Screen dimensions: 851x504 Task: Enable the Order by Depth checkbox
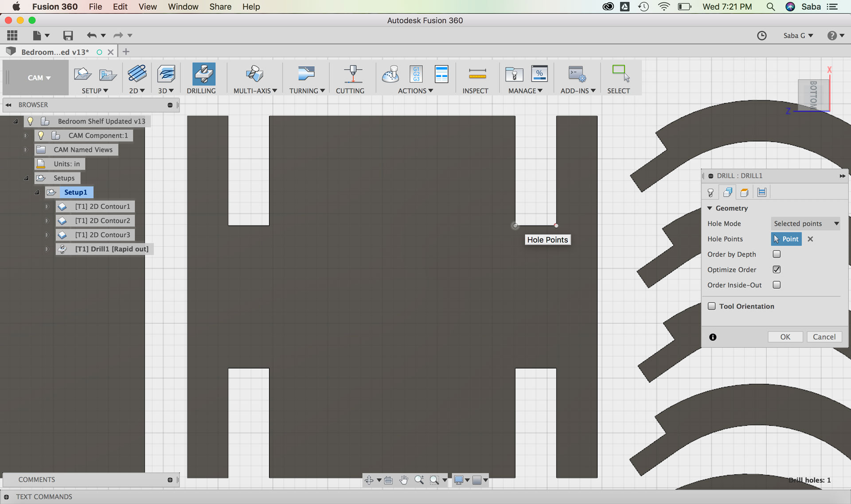[x=777, y=254]
